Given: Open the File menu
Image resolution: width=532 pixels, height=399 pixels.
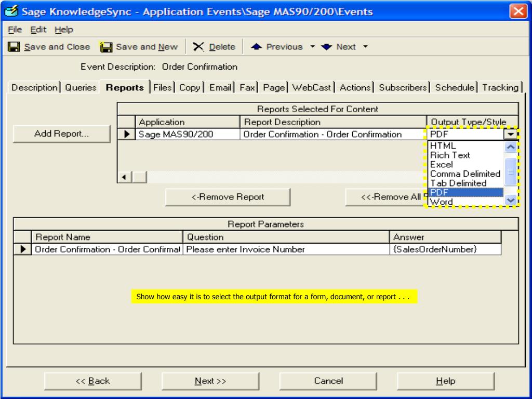Looking at the screenshot, I should point(15,30).
